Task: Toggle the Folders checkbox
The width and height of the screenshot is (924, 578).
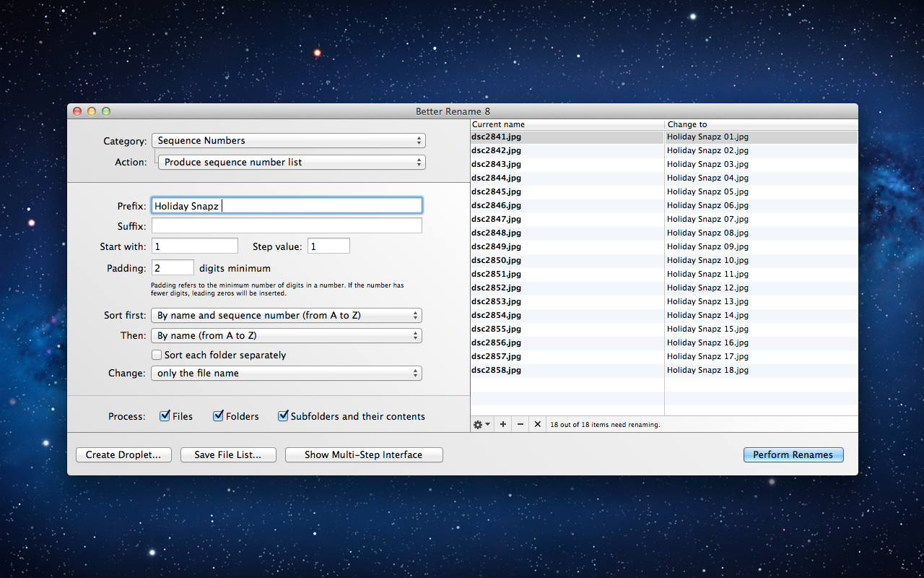Action: pyautogui.click(x=218, y=416)
